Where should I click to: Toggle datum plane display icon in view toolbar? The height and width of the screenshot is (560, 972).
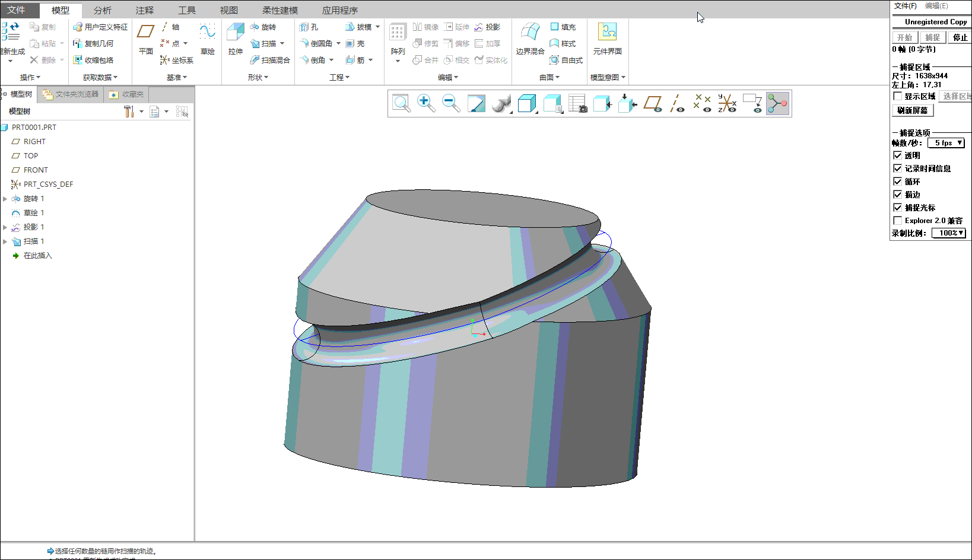click(x=653, y=103)
